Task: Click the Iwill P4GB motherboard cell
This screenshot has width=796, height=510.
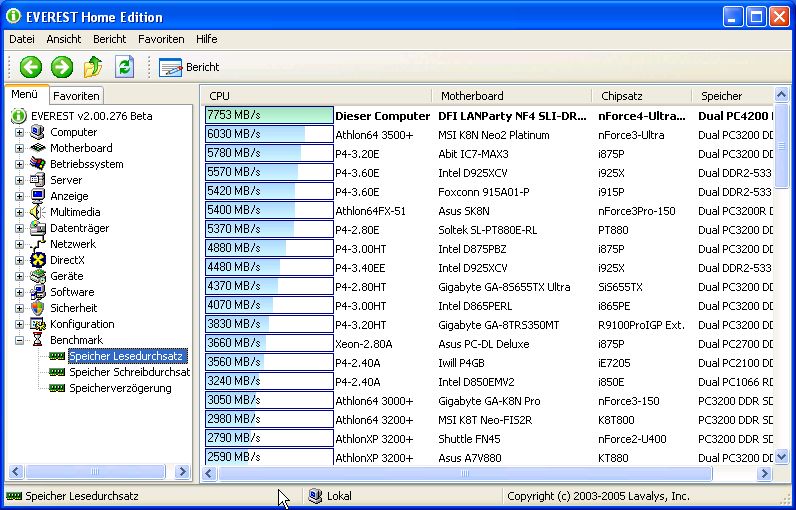Action: point(461,363)
